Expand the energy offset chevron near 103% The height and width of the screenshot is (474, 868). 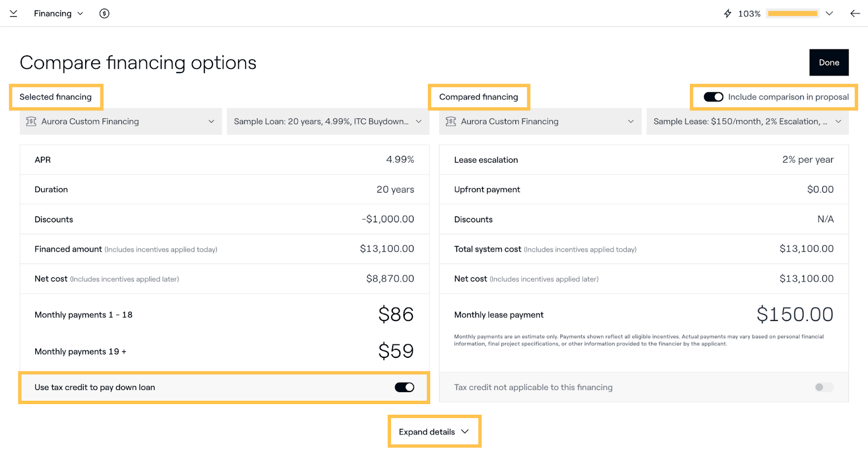(829, 14)
